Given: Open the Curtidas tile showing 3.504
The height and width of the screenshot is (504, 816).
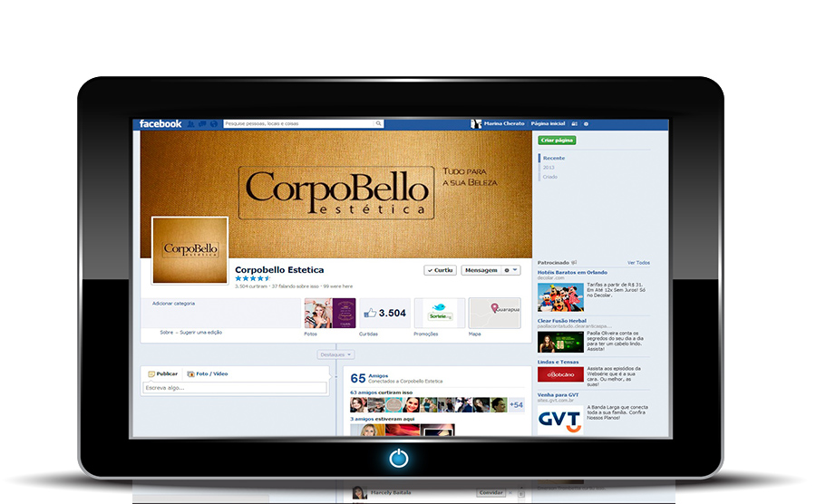Looking at the screenshot, I should pos(385,313).
